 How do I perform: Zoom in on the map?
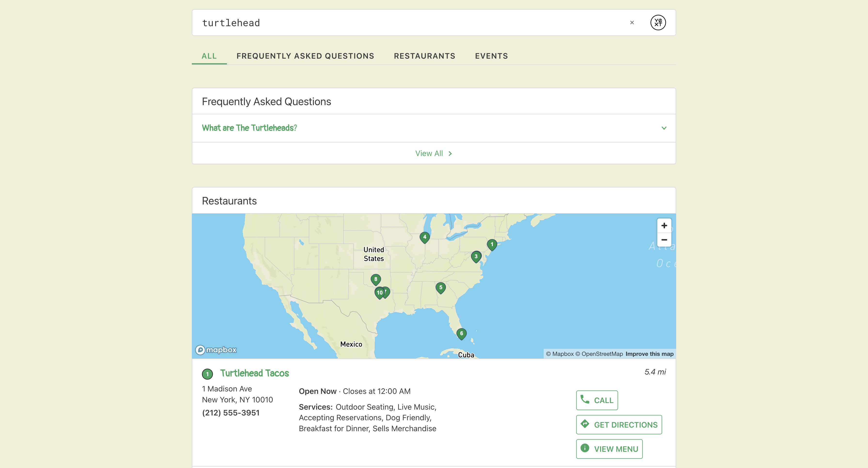(664, 226)
